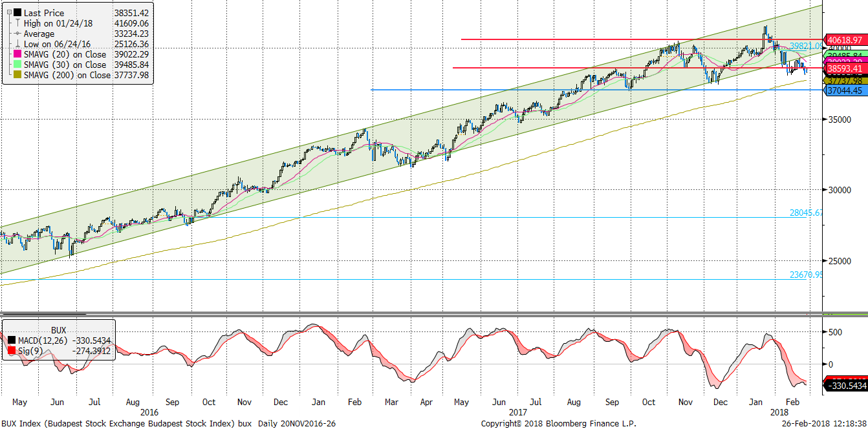Click the 2017 year label on time axis
This screenshot has width=868, height=429.
coord(517,412)
